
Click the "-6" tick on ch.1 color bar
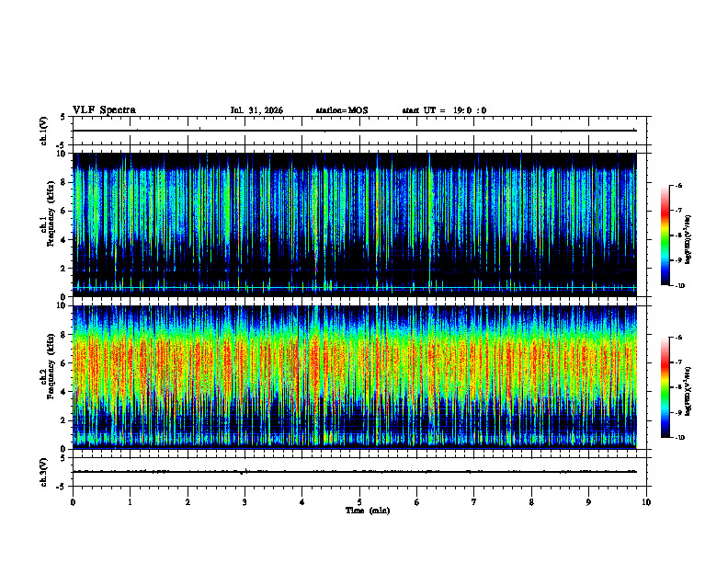pos(678,186)
